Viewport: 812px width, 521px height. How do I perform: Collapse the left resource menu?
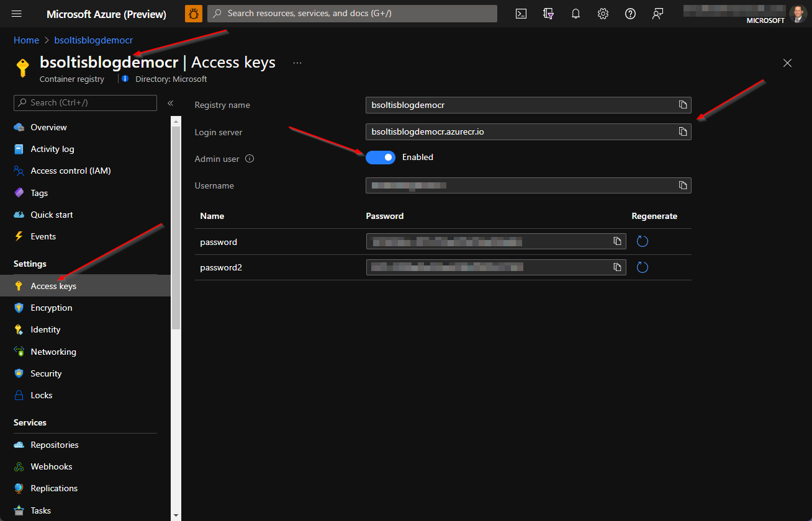pyautogui.click(x=170, y=104)
